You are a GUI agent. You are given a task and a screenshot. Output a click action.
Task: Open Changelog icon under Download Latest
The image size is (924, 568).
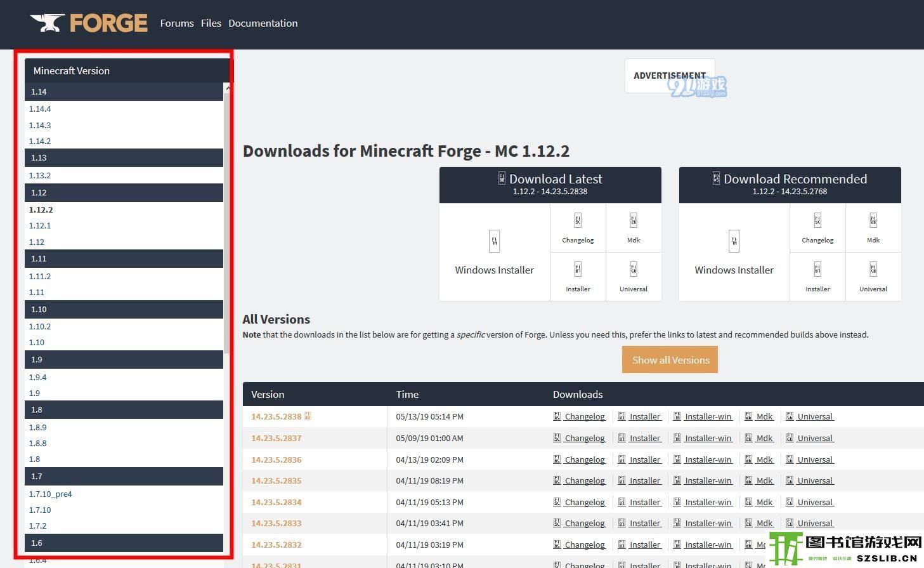(578, 220)
